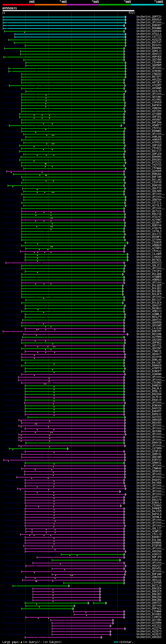Select the UniRef100_Q2V3X0 label
This screenshot has width=166, height=644.
pos(149,417)
